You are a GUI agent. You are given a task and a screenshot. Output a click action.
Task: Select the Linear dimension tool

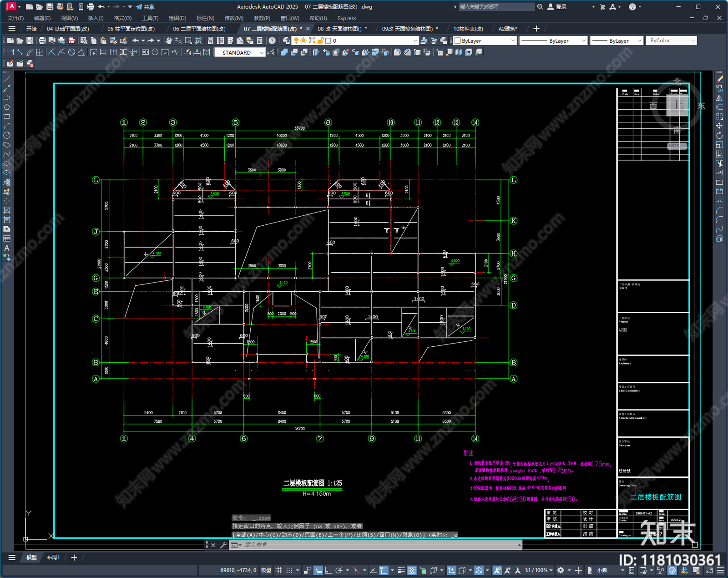point(10,52)
